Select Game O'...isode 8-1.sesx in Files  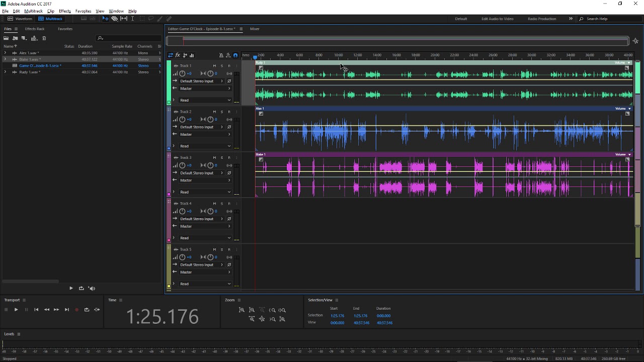pos(40,65)
